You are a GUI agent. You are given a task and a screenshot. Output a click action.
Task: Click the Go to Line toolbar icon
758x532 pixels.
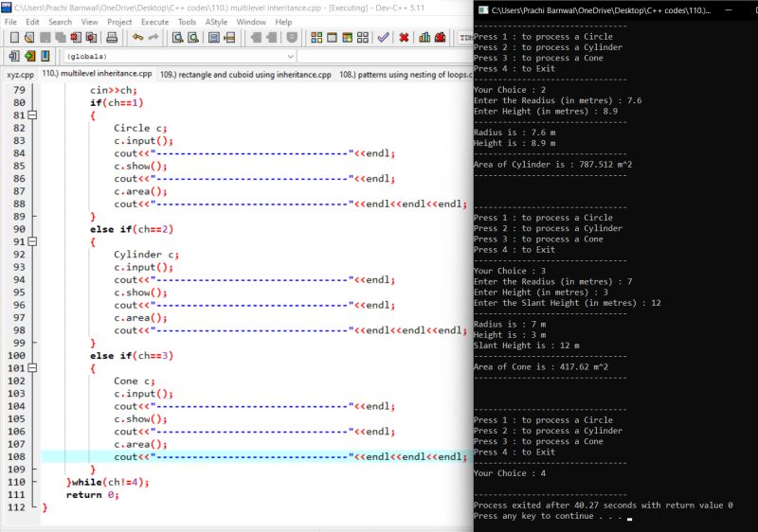click(x=229, y=38)
